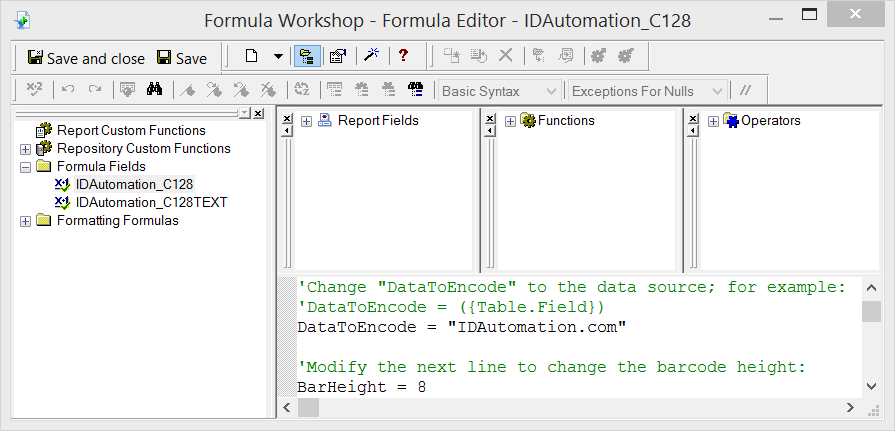Click the comment // icon
The image size is (895, 431).
[x=745, y=90]
